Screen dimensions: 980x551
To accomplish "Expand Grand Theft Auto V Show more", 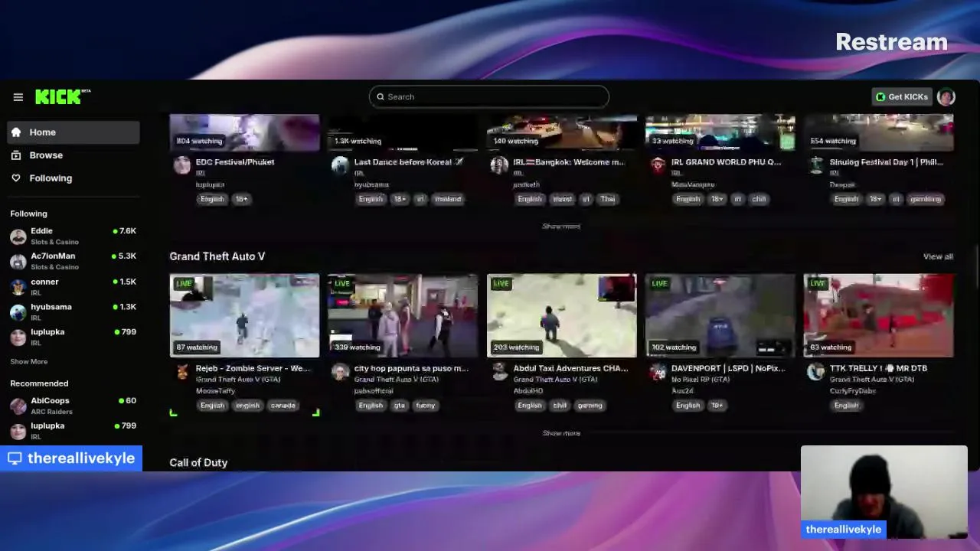I will [x=561, y=433].
